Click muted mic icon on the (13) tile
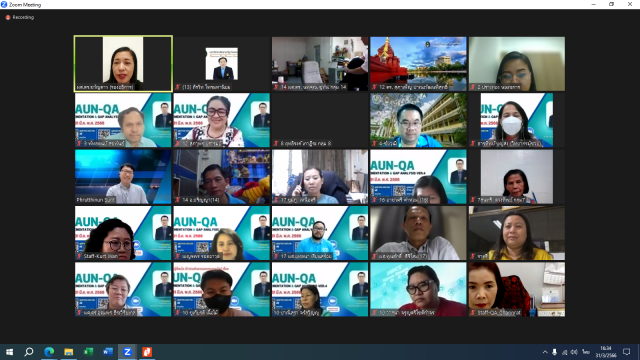This screenshot has width=640, height=360. pyautogui.click(x=178, y=87)
